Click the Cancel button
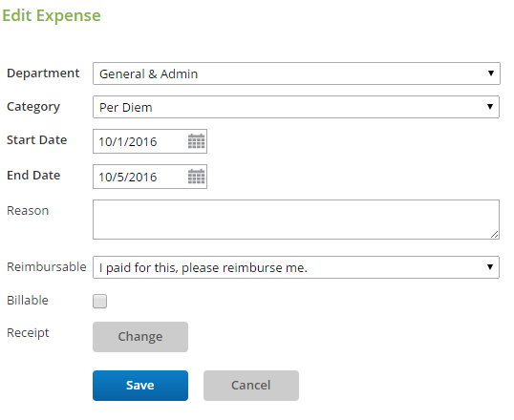514x420 pixels. point(251,386)
